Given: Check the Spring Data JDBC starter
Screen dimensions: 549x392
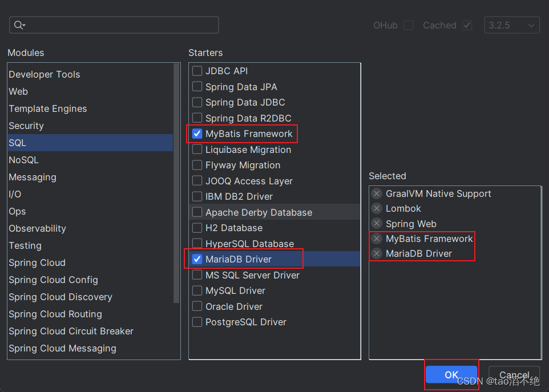Looking at the screenshot, I should 197,102.
